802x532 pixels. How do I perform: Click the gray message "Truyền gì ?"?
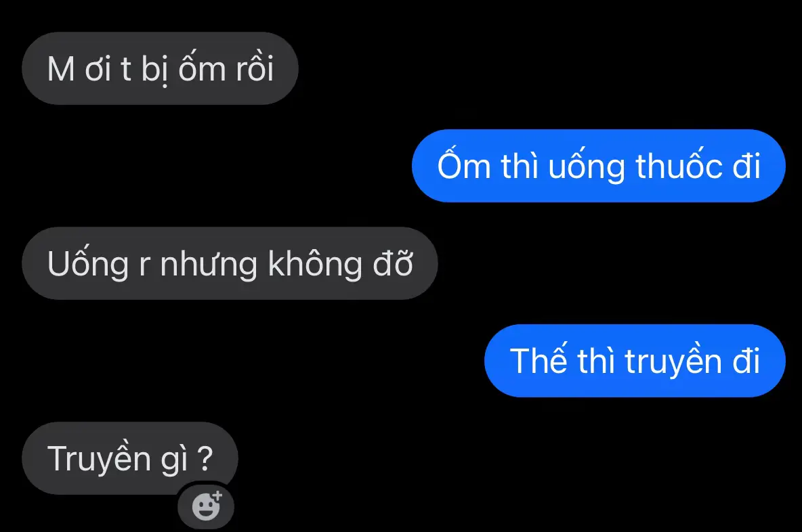click(x=130, y=458)
